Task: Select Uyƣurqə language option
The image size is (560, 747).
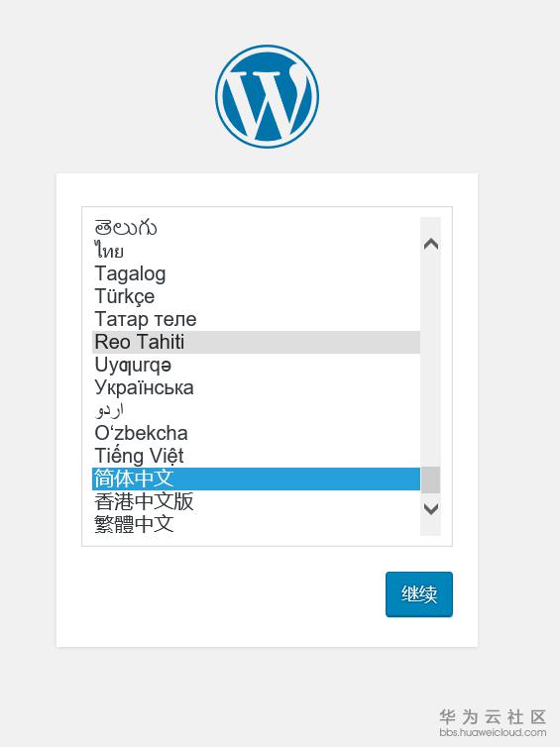Action: [256, 365]
